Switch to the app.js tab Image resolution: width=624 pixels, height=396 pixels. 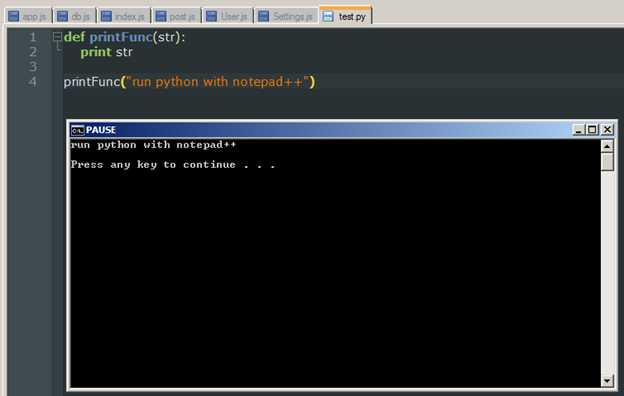tap(29, 16)
